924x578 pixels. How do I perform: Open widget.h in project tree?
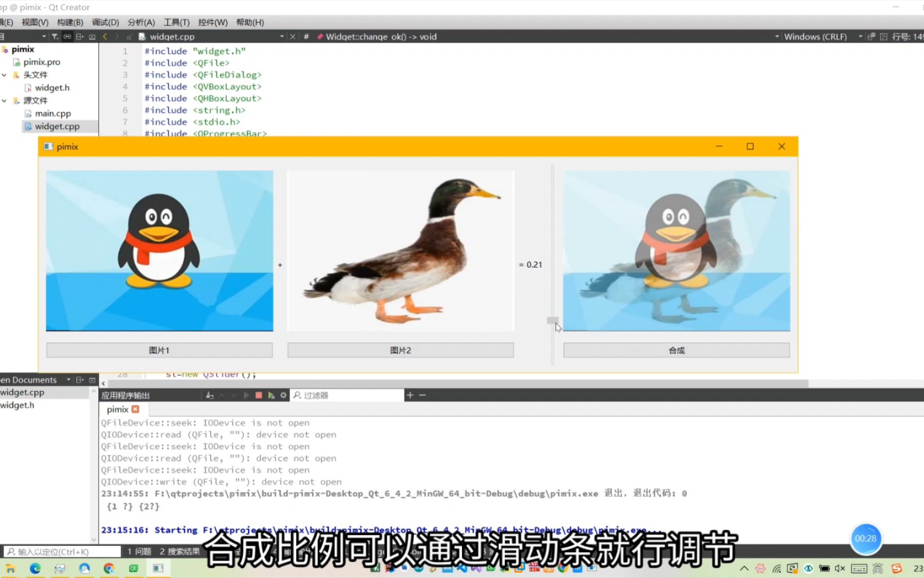[52, 88]
